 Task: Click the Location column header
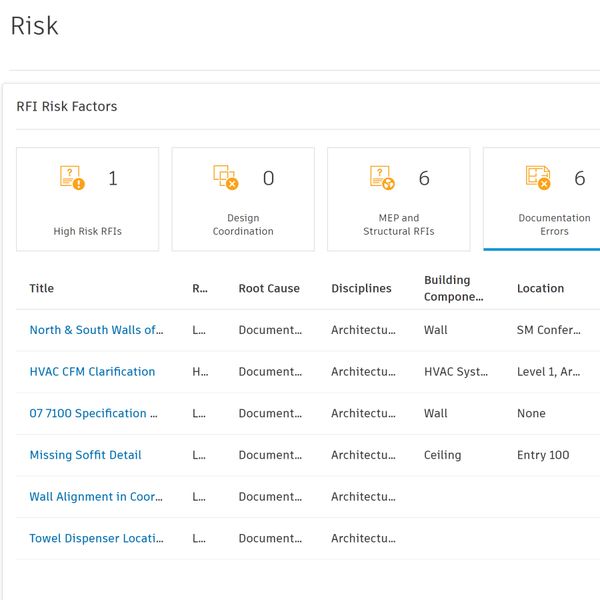pos(540,289)
